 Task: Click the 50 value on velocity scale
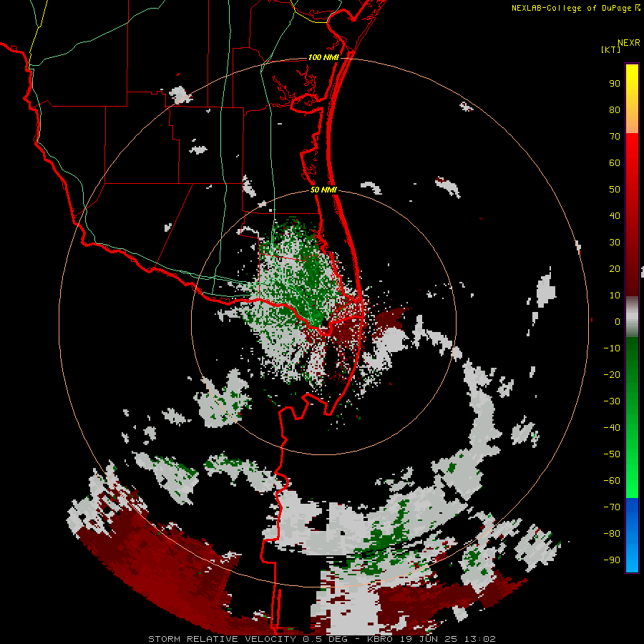615,190
